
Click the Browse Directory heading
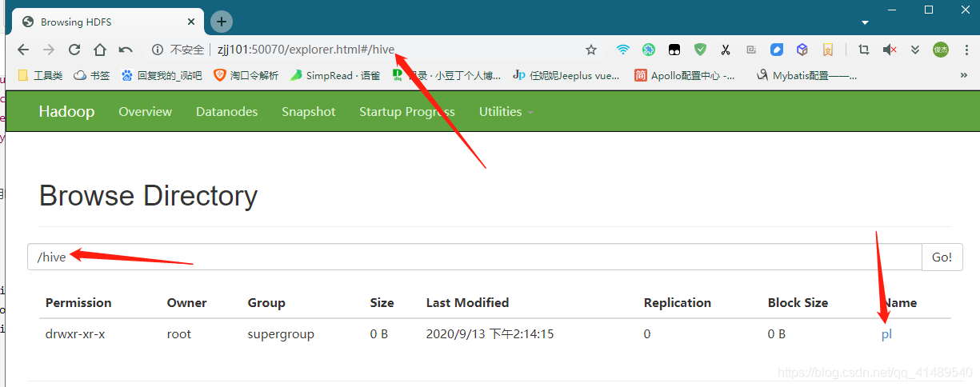tap(148, 196)
